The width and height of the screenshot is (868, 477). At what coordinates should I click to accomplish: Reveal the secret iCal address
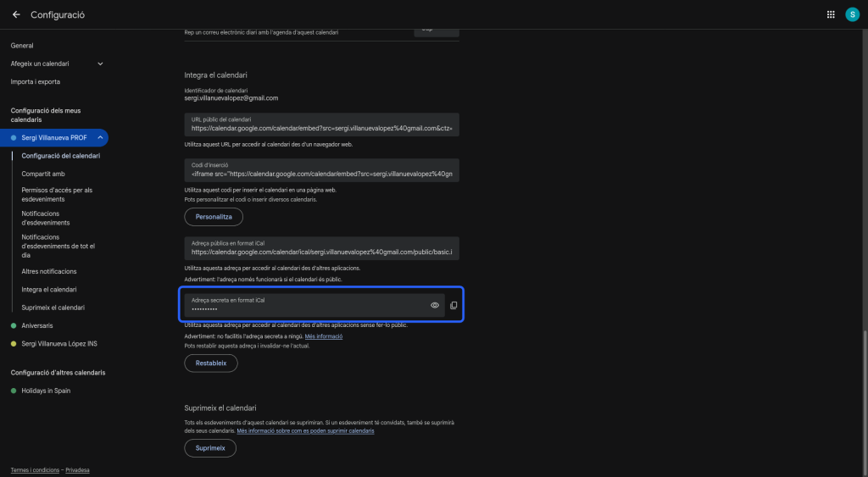(435, 305)
